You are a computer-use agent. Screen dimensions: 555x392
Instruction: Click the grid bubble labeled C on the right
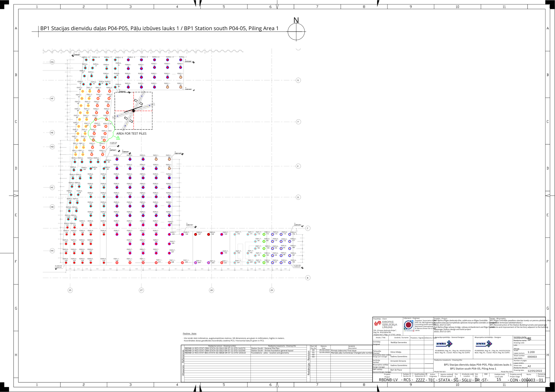tap(308, 228)
